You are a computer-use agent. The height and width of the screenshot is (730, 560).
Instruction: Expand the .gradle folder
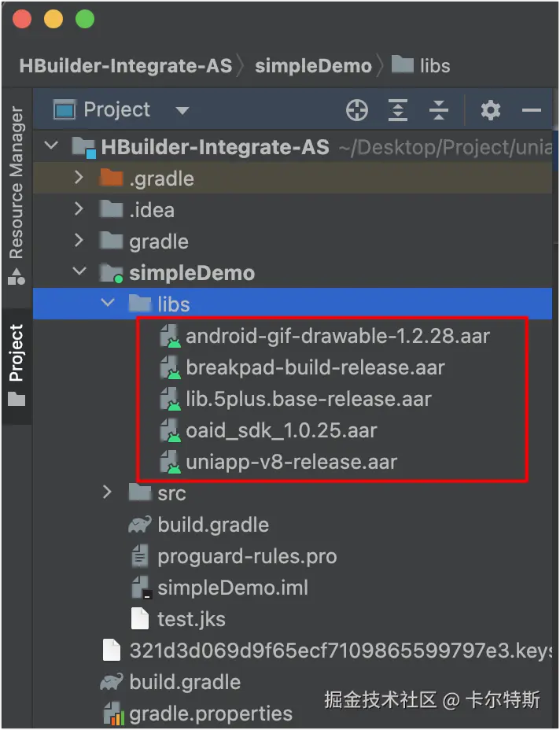click(x=78, y=179)
